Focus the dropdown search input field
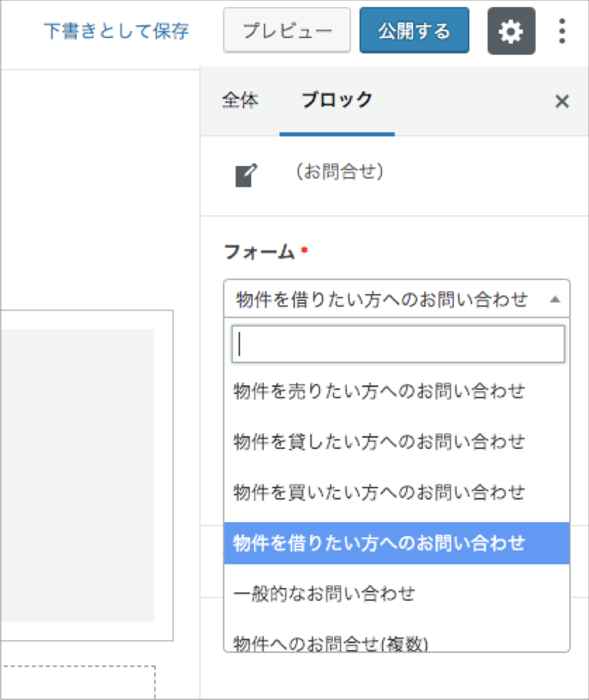Screen dimensions: 589x700 pos(398,344)
